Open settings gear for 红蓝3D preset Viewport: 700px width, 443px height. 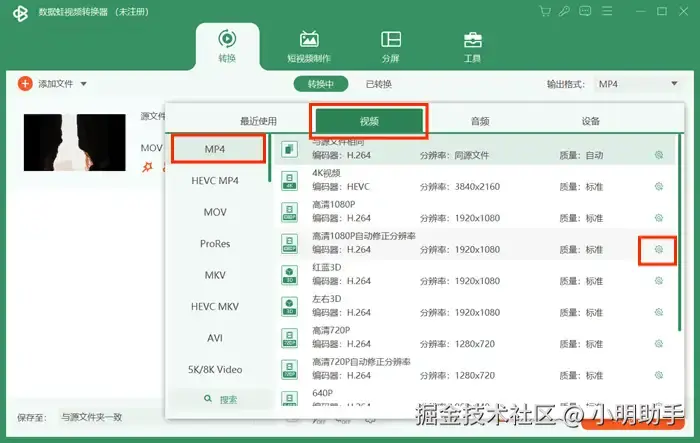[659, 281]
